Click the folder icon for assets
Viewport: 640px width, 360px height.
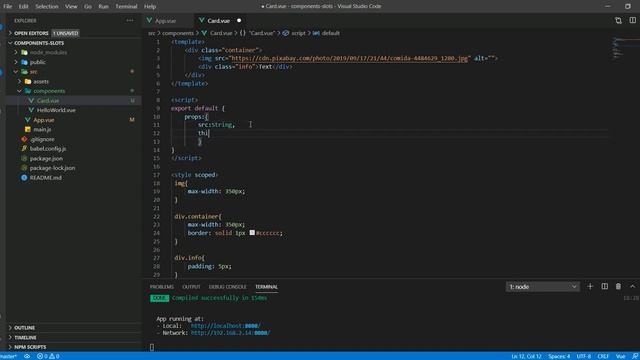tap(28, 81)
